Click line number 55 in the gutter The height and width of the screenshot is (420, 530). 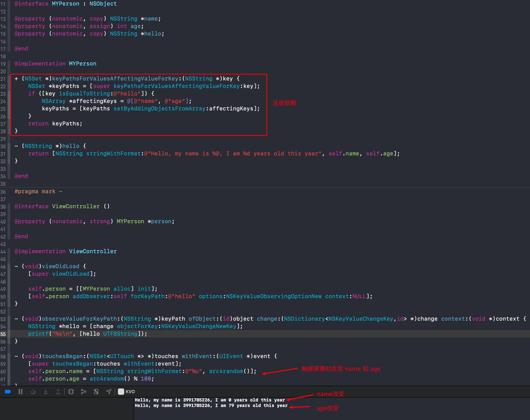3,334
